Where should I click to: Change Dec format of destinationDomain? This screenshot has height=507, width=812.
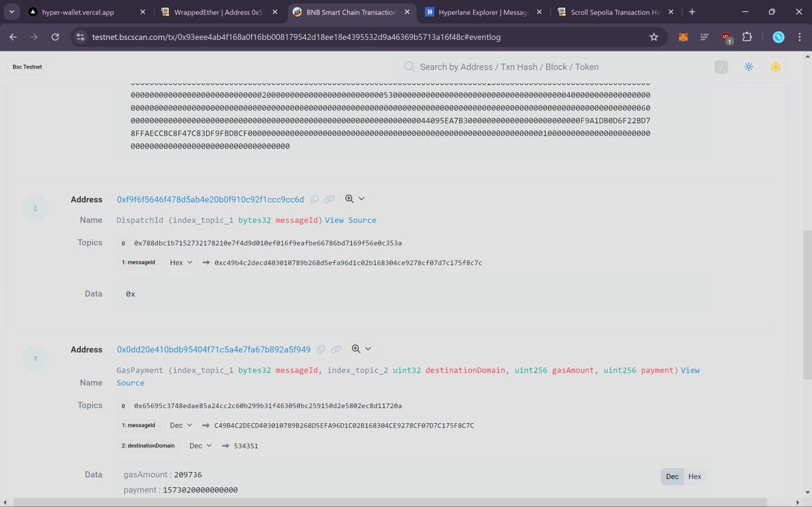(x=201, y=445)
